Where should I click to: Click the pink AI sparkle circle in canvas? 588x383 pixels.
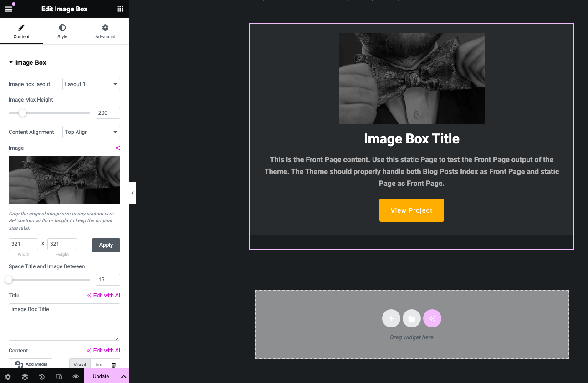(x=432, y=318)
